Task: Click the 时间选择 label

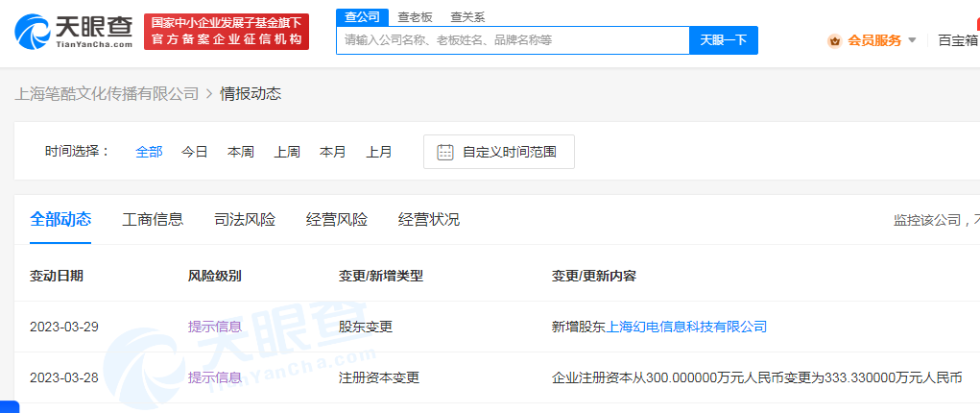Action: [78, 152]
